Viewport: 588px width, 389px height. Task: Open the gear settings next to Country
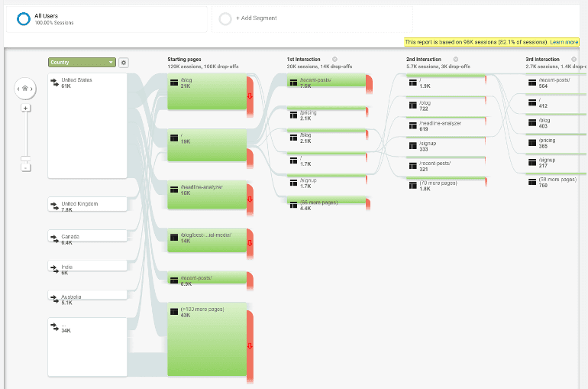point(124,63)
